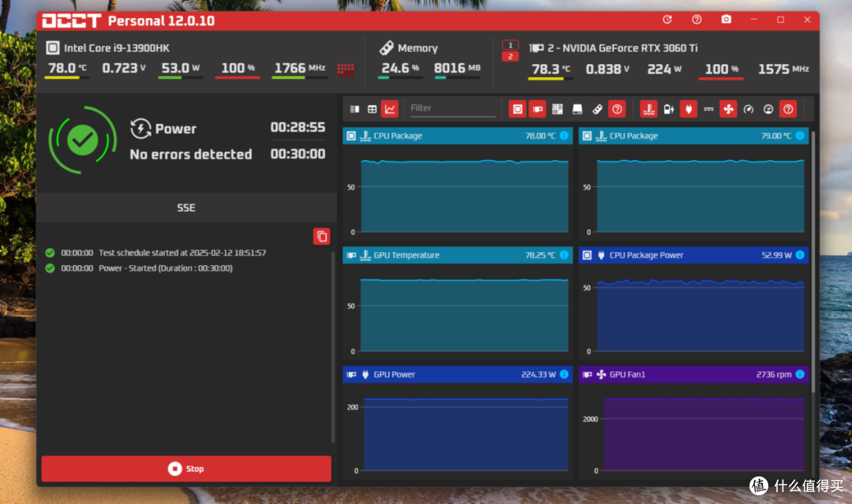Toggle the voltage battery sensor filter
Viewport: 852px width, 504px height.
669,109
